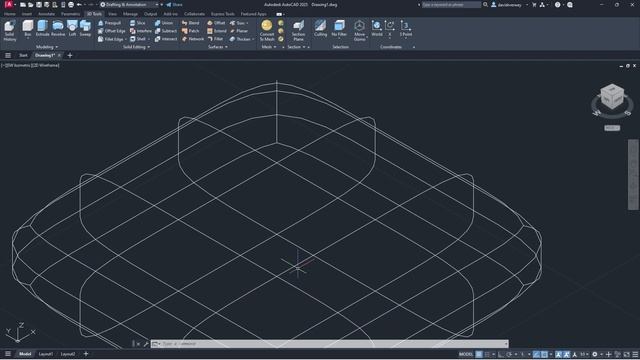Open the Manage ribbon tab
This screenshot has width=640, height=360.
coord(131,14)
